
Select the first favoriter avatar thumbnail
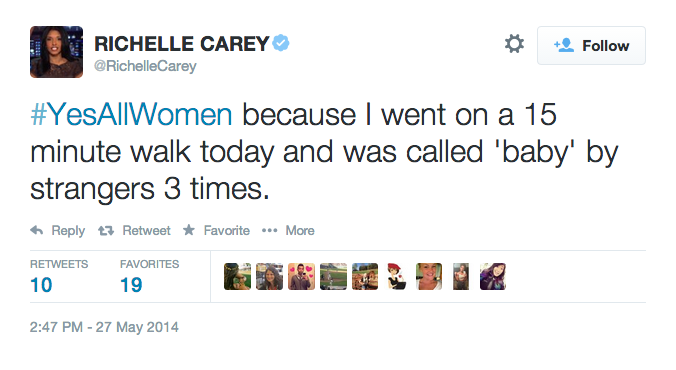pyautogui.click(x=238, y=276)
